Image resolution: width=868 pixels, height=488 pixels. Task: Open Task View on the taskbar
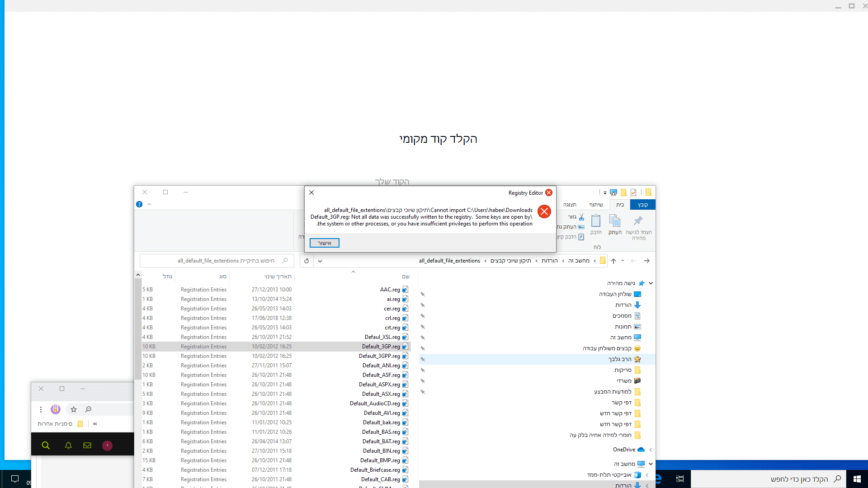tap(680, 479)
